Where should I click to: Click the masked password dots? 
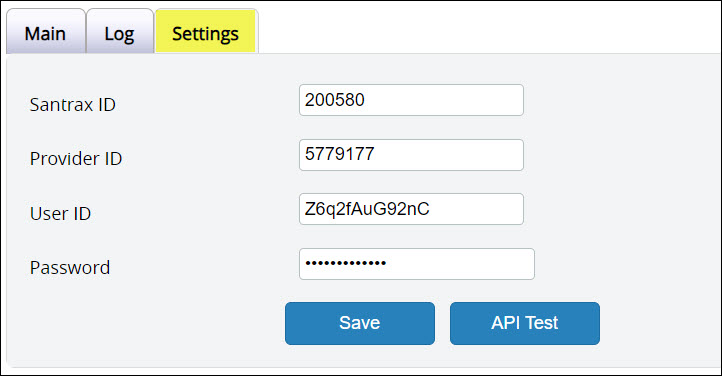click(x=345, y=263)
